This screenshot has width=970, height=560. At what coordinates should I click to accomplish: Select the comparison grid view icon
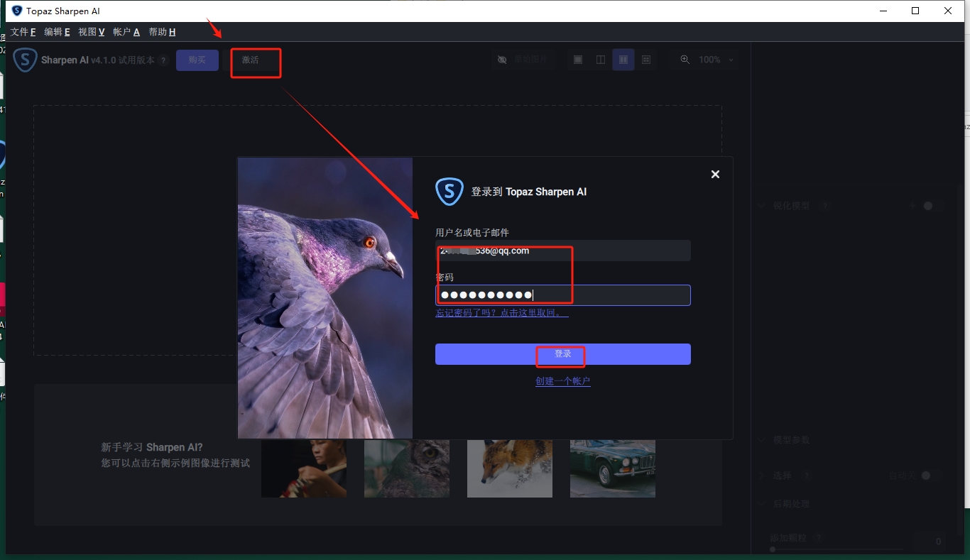(646, 60)
